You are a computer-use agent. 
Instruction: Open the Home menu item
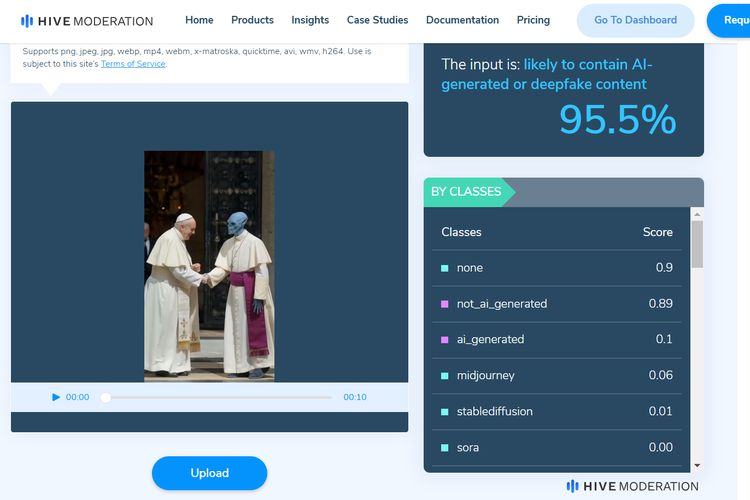[199, 20]
